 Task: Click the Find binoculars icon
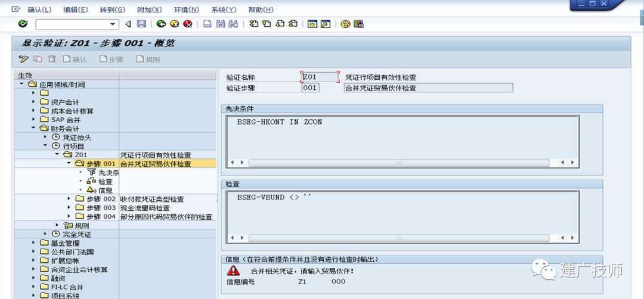coord(221,24)
